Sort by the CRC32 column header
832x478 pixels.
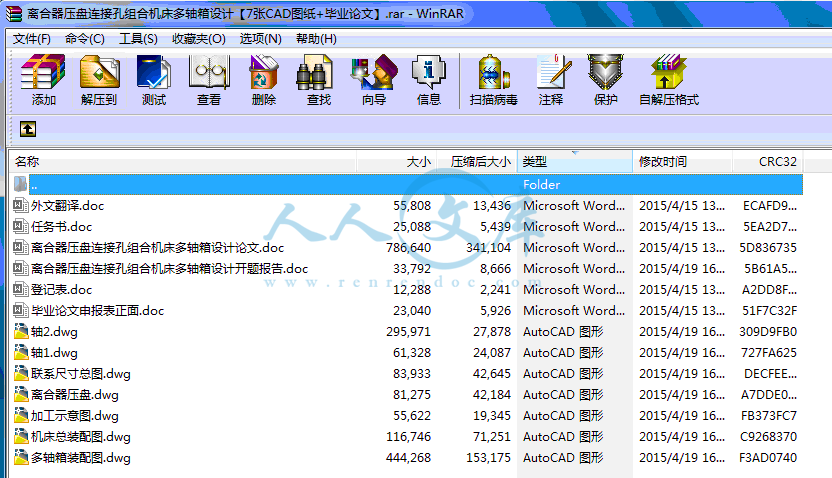[767, 161]
